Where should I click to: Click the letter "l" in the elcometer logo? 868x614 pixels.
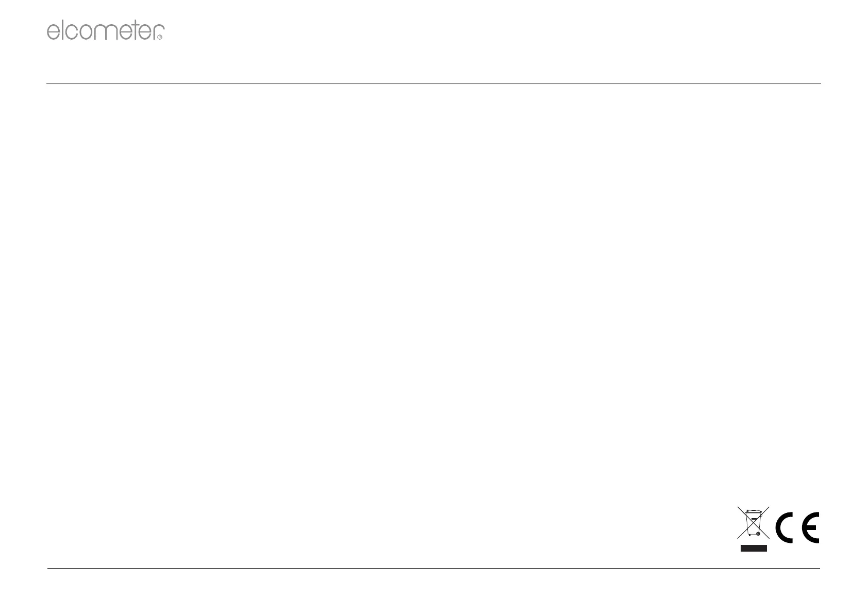click(64, 31)
